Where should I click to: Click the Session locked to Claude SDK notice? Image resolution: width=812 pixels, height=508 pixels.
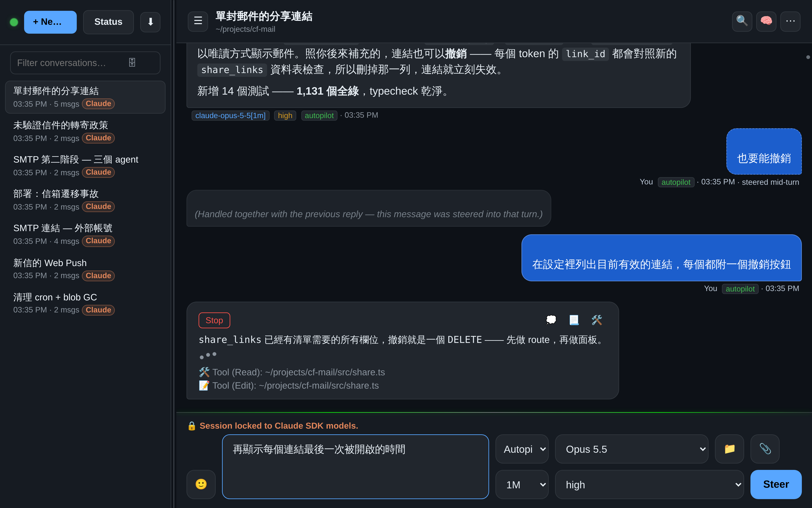point(279,426)
